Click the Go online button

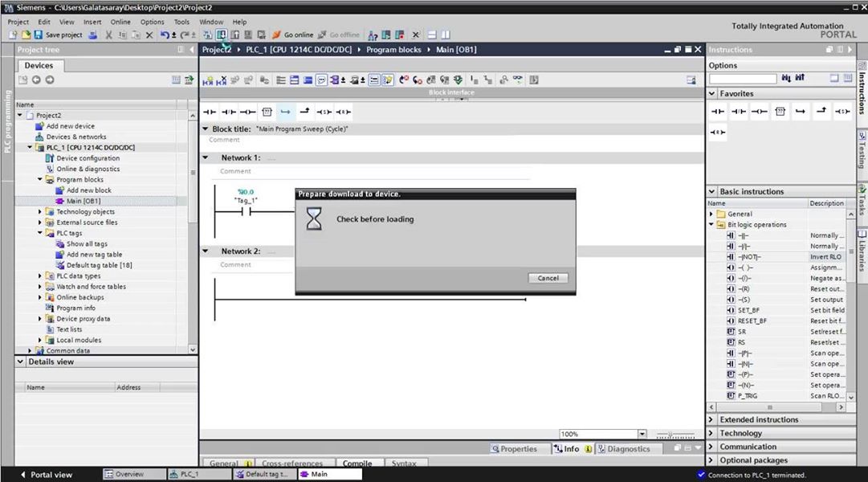tap(292, 35)
